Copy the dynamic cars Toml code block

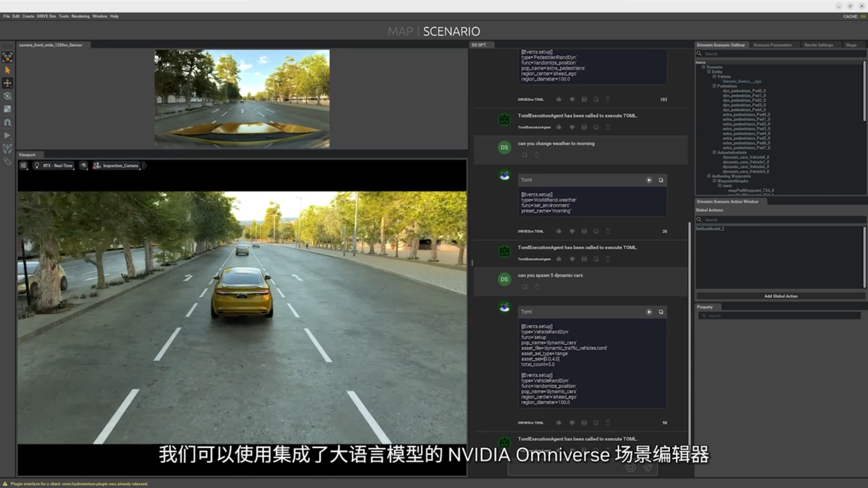pyautogui.click(x=661, y=312)
